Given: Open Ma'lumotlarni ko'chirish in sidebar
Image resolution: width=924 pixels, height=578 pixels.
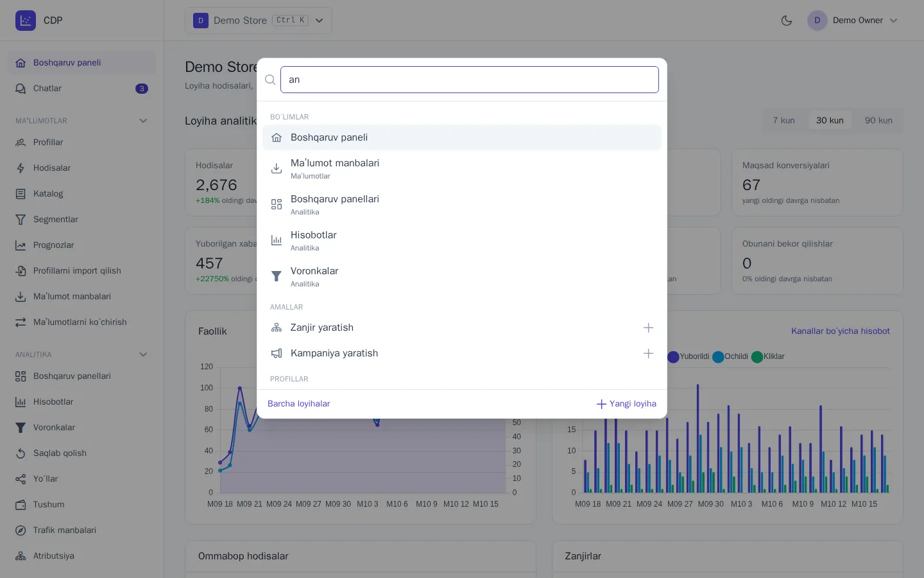Looking at the screenshot, I should (81, 322).
